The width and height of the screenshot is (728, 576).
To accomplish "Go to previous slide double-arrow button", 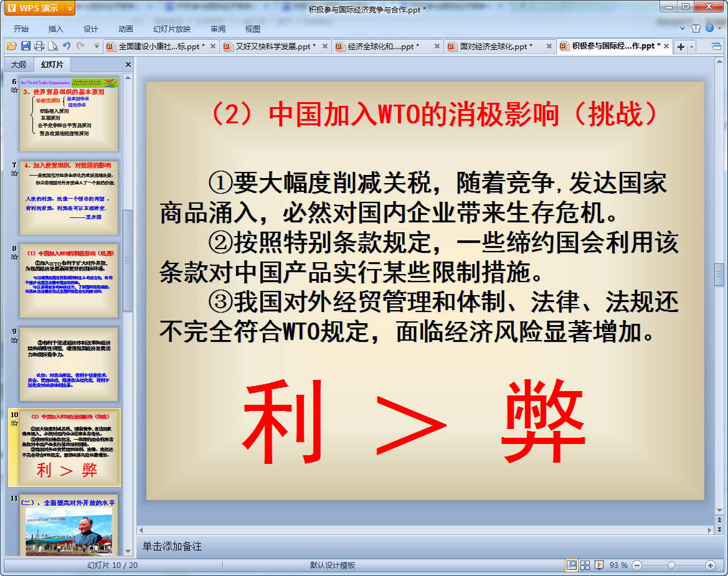I will tap(720, 520).
